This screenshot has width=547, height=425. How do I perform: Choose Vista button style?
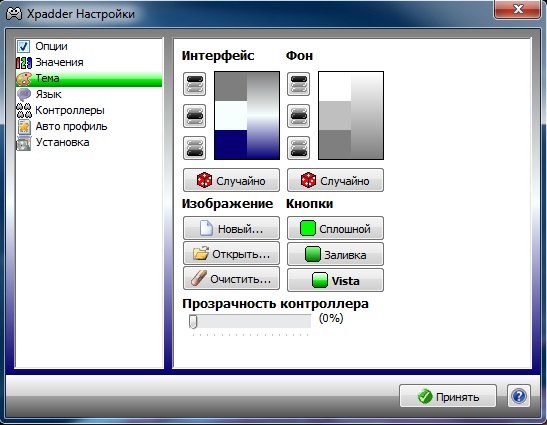tap(335, 280)
